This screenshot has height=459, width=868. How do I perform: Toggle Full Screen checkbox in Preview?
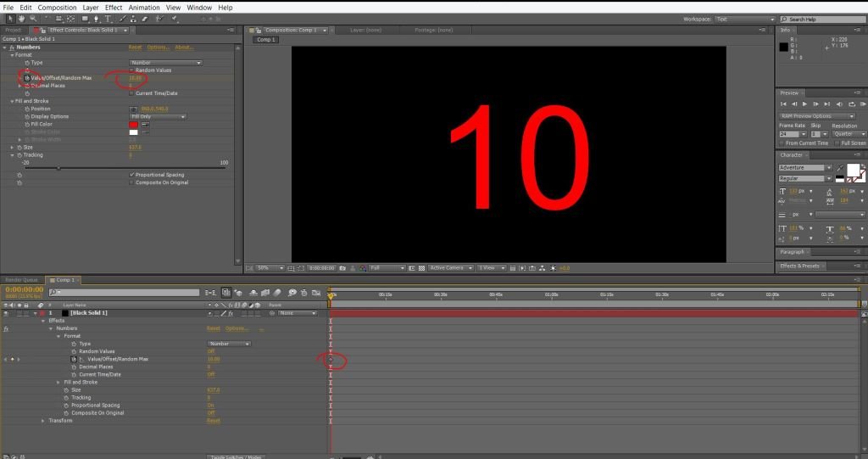(x=837, y=143)
